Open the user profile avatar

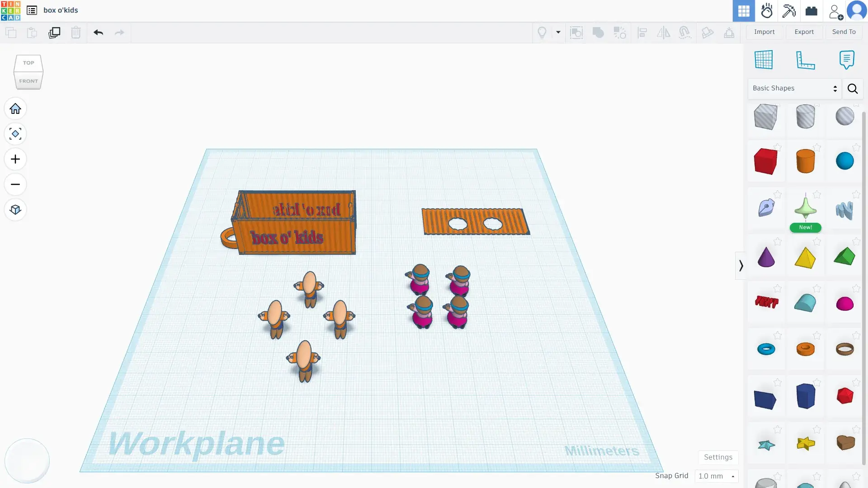coord(857,11)
